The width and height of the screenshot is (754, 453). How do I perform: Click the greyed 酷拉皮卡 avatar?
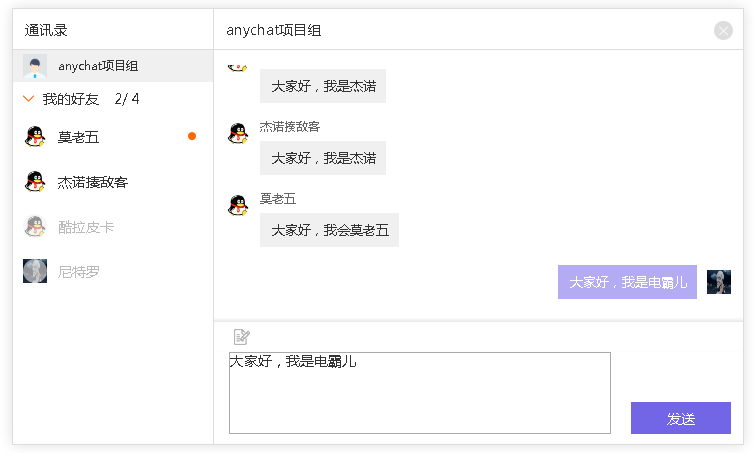click(x=35, y=226)
